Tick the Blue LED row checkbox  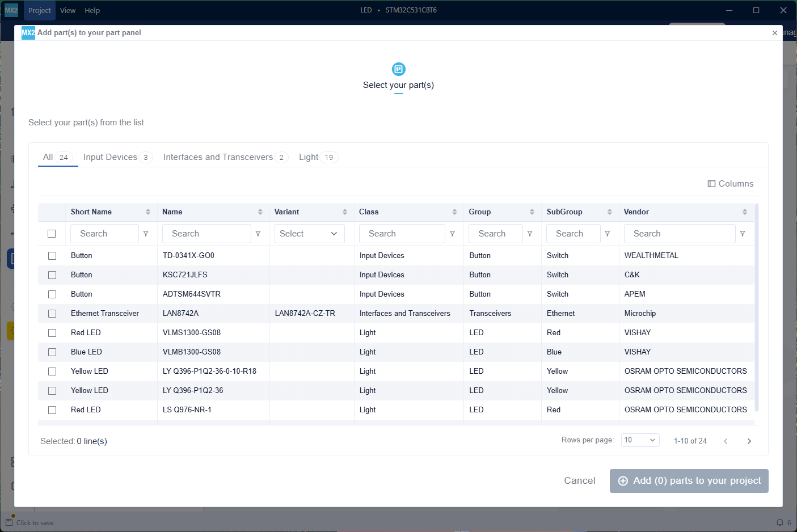coord(52,352)
